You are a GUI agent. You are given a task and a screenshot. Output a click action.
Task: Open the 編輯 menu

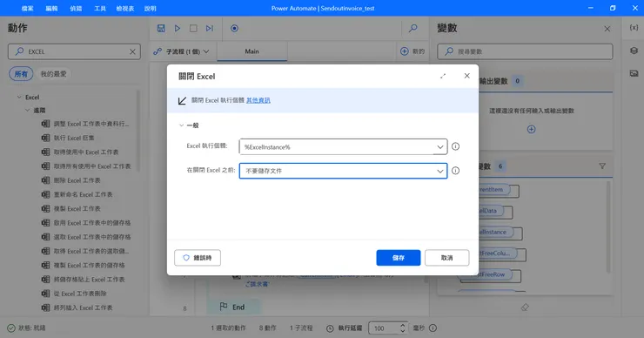(51, 8)
